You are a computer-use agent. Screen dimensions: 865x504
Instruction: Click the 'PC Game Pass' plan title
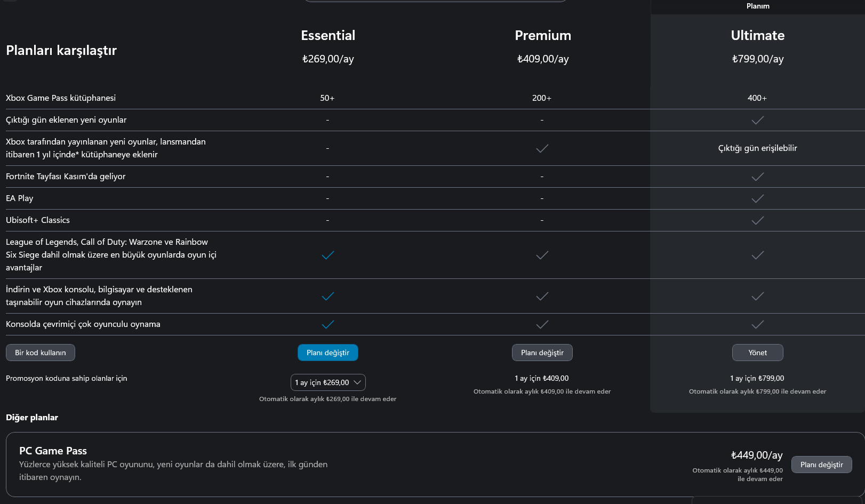(53, 451)
